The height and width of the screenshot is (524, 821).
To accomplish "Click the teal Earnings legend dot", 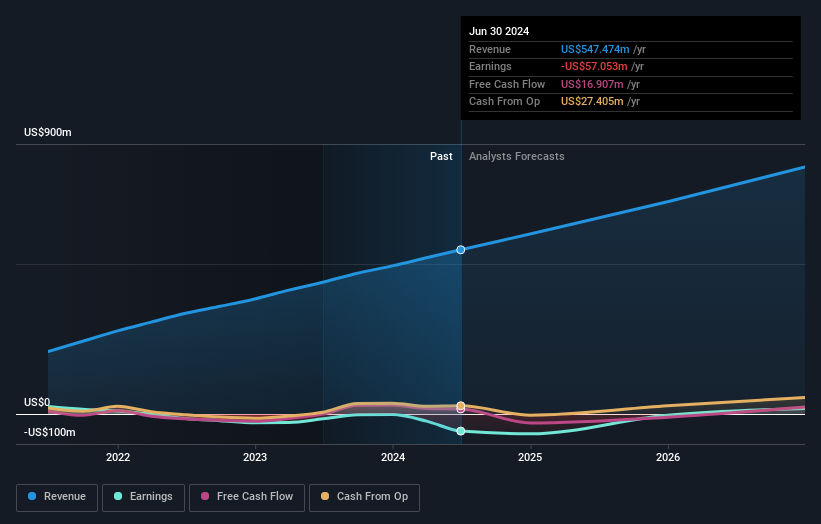I will pos(118,496).
